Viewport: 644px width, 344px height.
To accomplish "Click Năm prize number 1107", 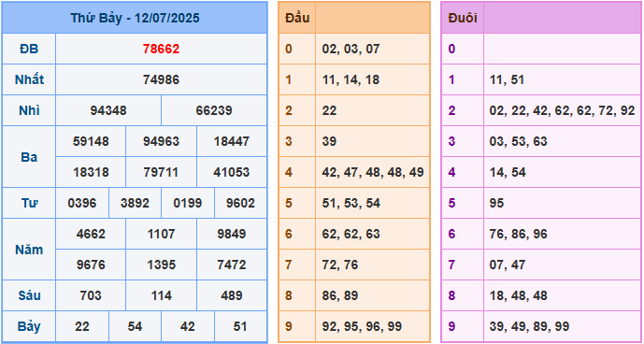I will 161,234.
